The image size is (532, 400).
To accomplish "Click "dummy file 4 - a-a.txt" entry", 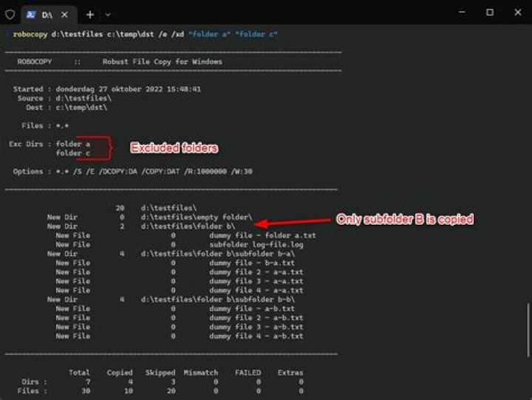I will coord(256,291).
